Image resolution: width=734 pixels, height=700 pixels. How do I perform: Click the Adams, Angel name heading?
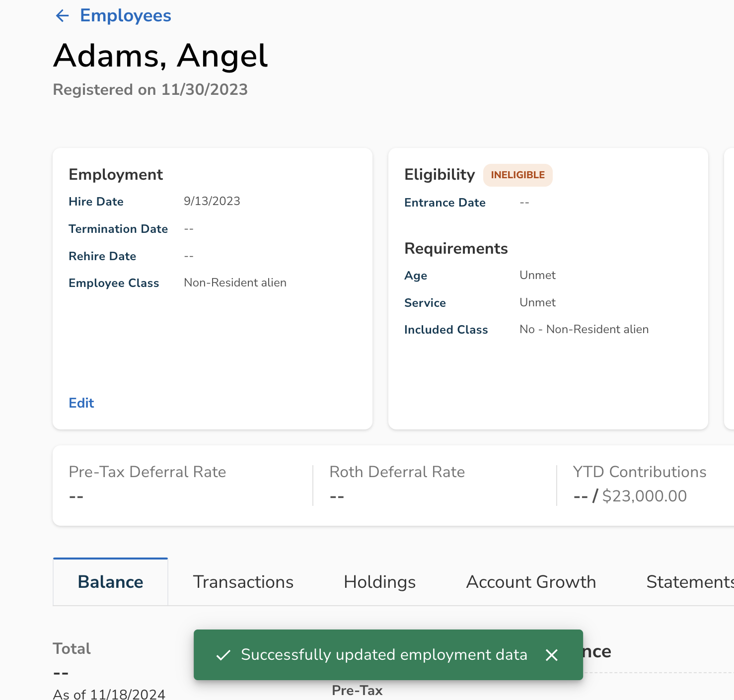pyautogui.click(x=160, y=56)
